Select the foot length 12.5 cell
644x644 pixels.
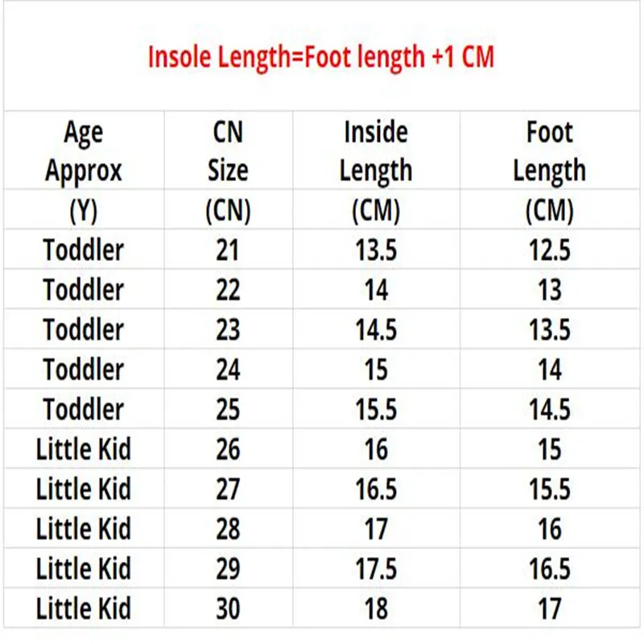(x=549, y=250)
